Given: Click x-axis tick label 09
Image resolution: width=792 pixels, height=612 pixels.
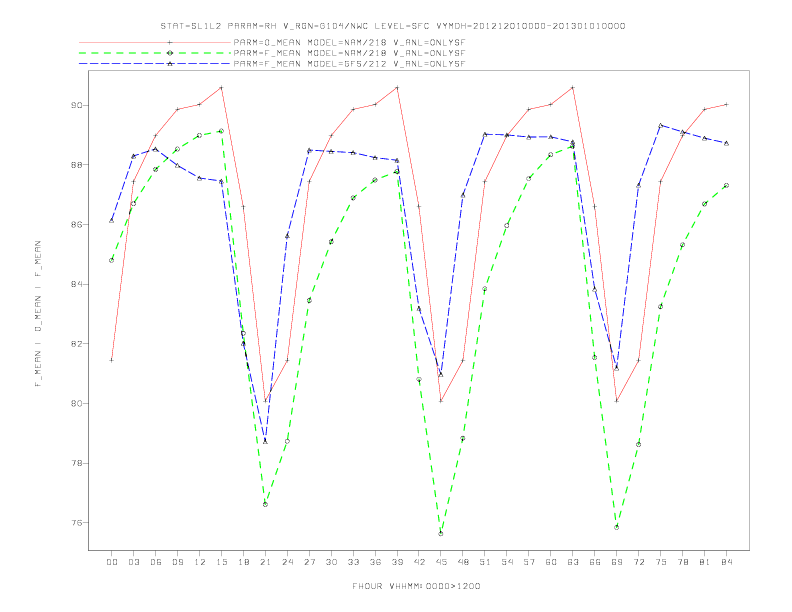Looking at the screenshot, I should click(177, 562).
